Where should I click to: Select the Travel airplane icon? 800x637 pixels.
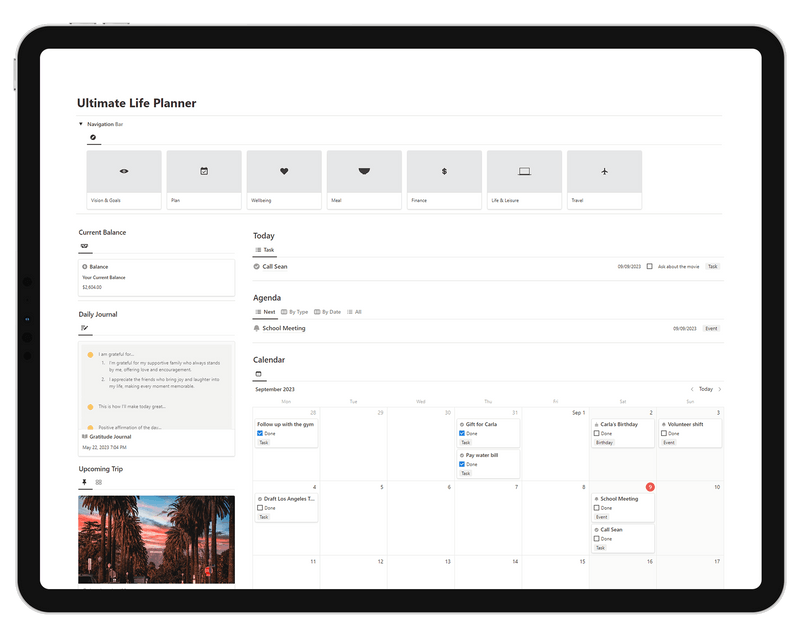[606, 171]
